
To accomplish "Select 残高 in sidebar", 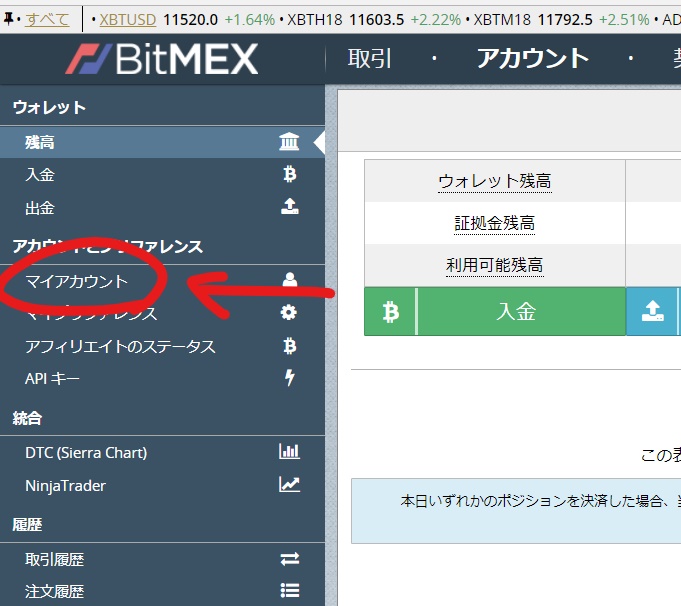I will click(162, 142).
